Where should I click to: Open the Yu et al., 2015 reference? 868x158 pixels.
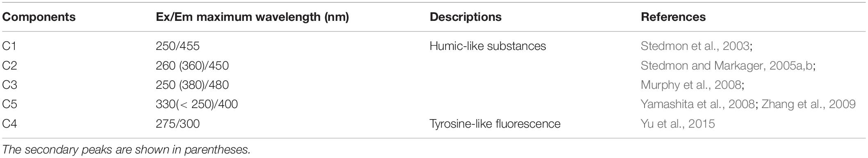click(678, 124)
